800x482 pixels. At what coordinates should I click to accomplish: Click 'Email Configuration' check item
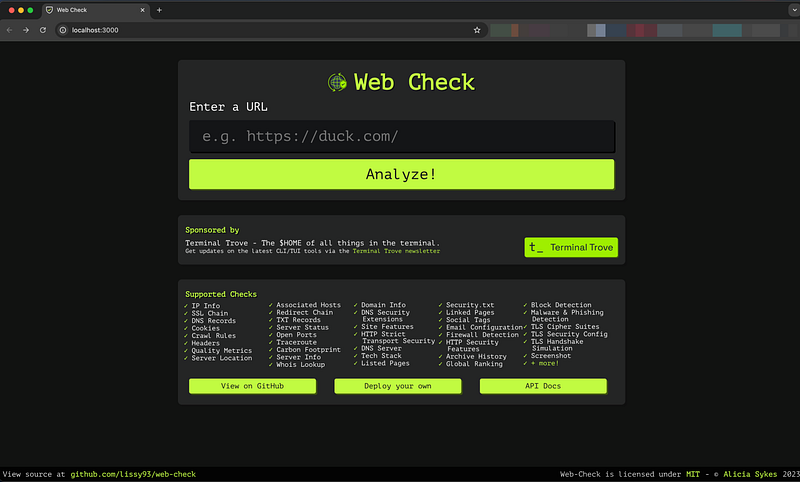tap(484, 327)
